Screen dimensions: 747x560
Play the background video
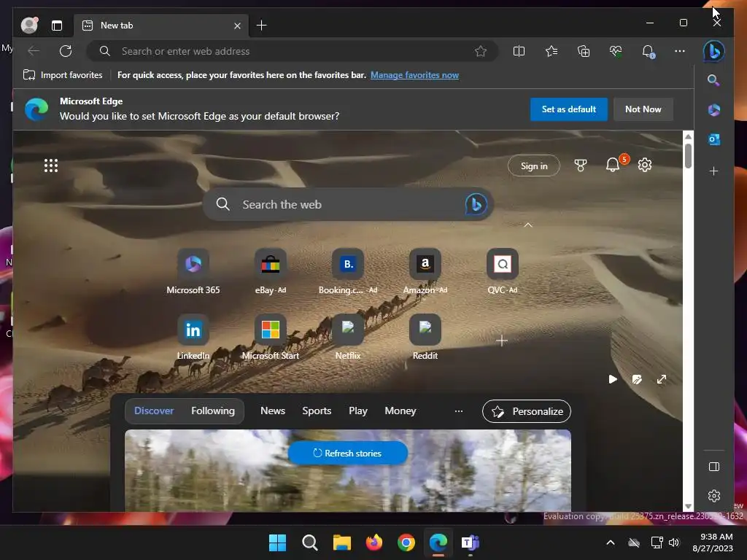613,379
